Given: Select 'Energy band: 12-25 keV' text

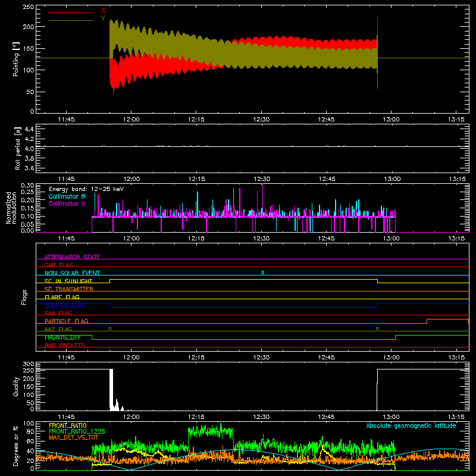Looking at the screenshot, I should click(86, 189).
